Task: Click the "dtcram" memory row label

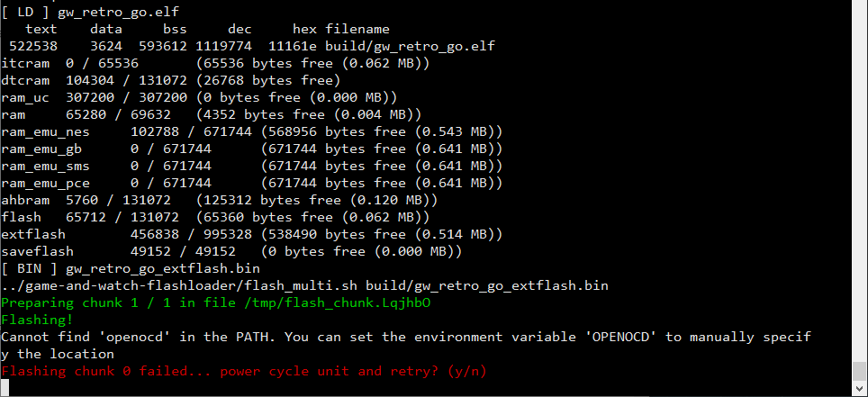Action: (x=25, y=80)
